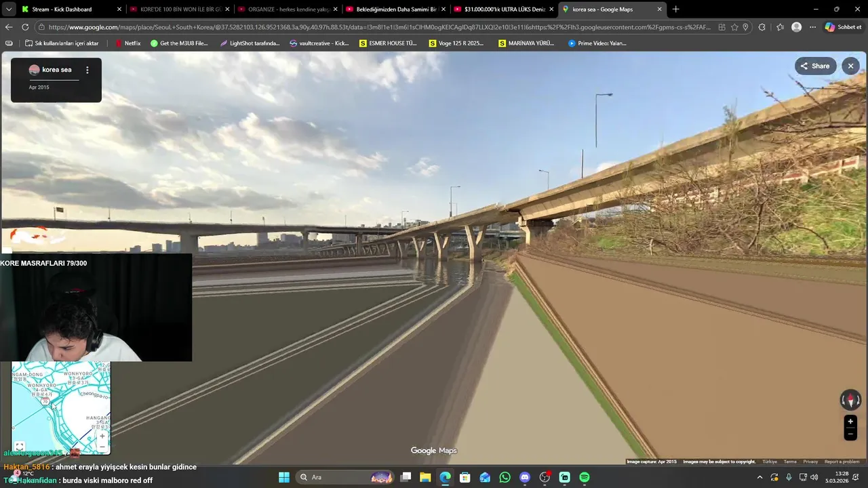Switch to ORGANIZE - herkes kendine tab
The image size is (868, 488).
288,9
